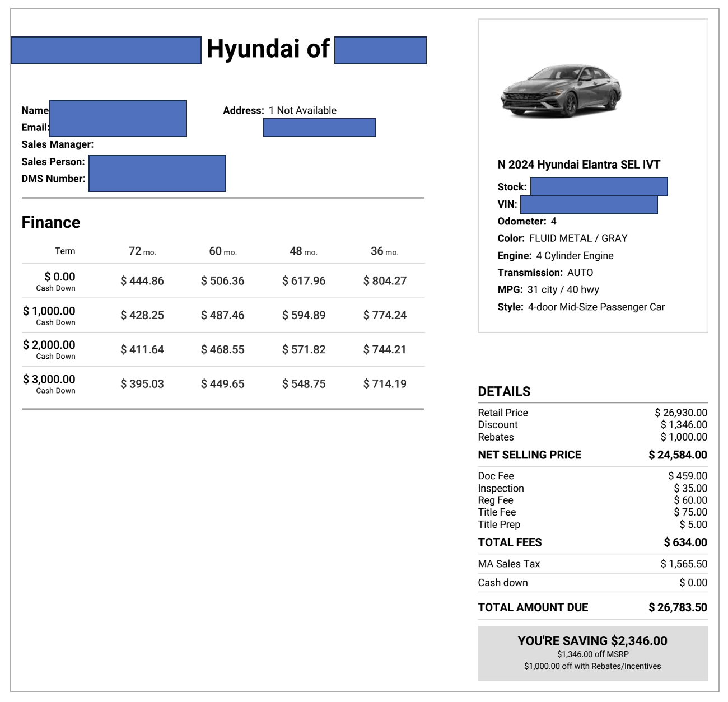
Task: Click the Odometer value 4
Action: [x=553, y=221]
